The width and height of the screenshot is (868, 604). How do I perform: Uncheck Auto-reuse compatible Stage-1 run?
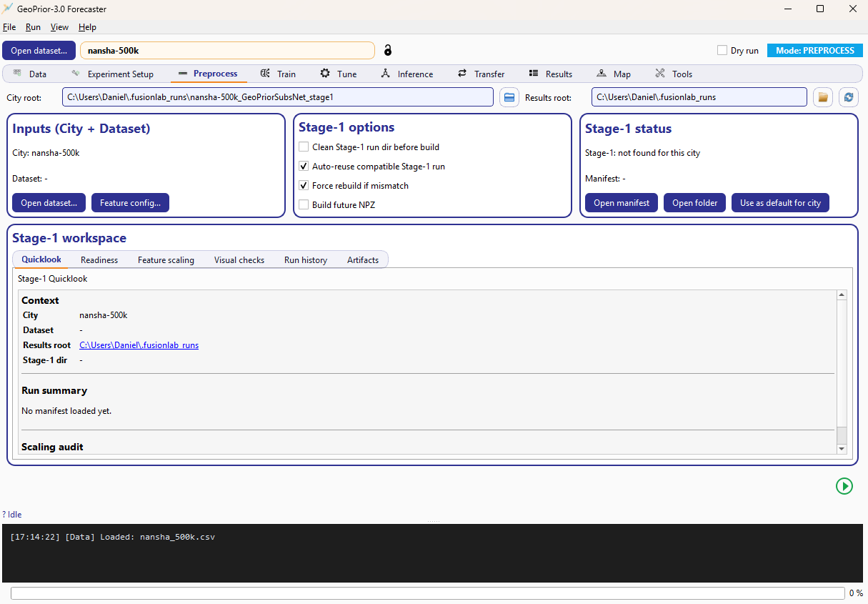tap(304, 167)
